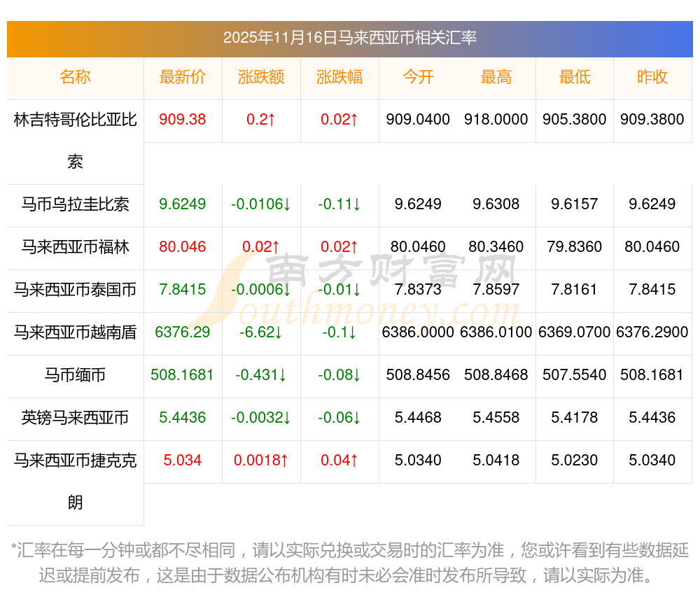
Task: Click the low value 5.4178
Action: click(x=575, y=418)
